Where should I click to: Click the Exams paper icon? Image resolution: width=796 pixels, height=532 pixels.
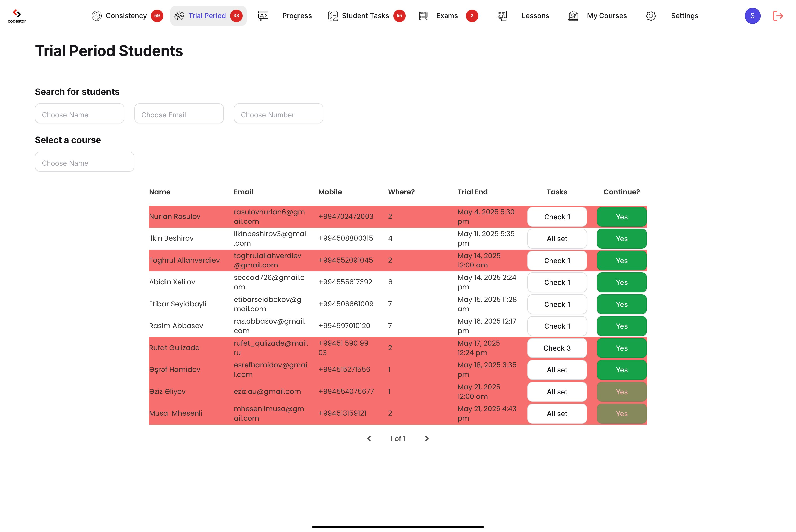[x=423, y=16]
